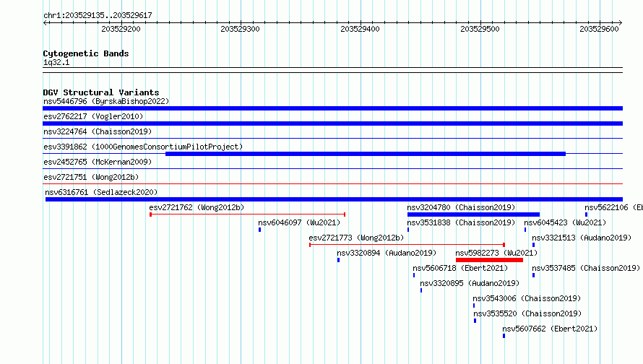Select the nsv3531838 (Chaisson2019) label
The width and height of the screenshot is (643, 364).
[461, 222]
